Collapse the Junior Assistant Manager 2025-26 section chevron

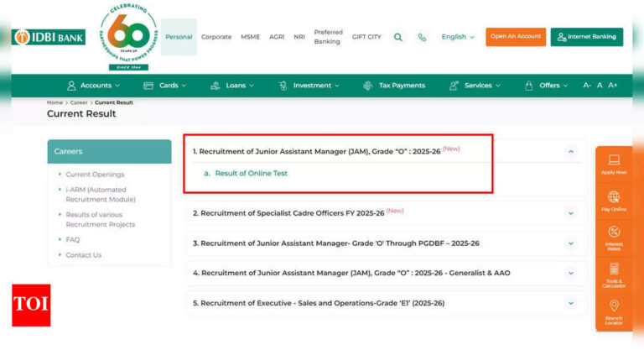click(571, 152)
